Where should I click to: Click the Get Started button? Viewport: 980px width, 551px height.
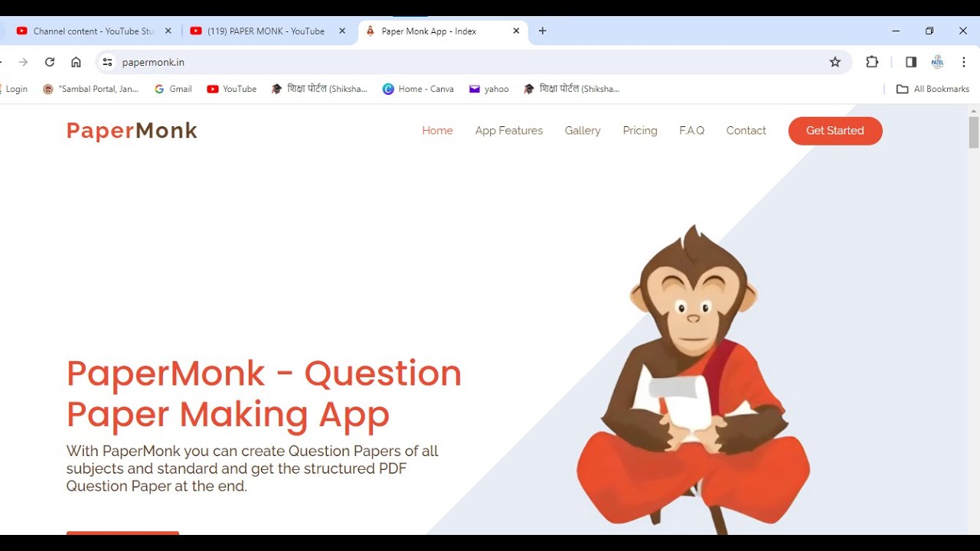(x=835, y=131)
